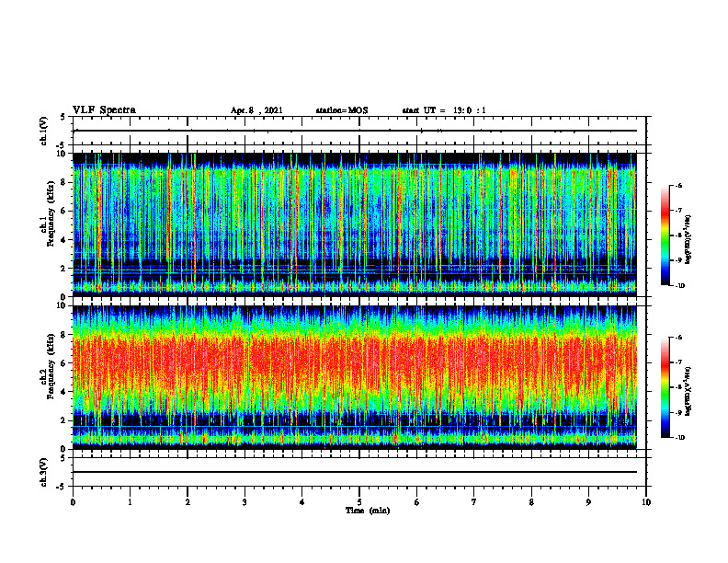Click the 'VLF Spectra' title text
Screen dimensions: 728x563
click(x=104, y=110)
